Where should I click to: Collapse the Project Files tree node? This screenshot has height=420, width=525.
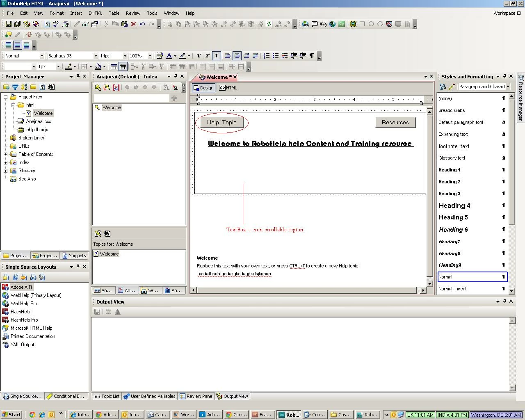click(6, 97)
